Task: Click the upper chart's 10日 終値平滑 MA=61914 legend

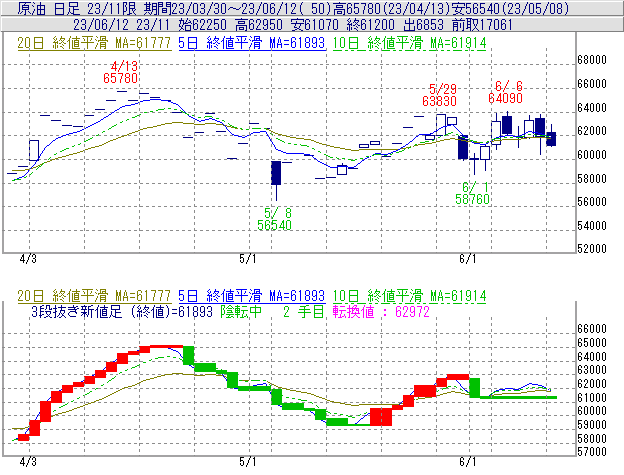Action: pyautogui.click(x=410, y=43)
